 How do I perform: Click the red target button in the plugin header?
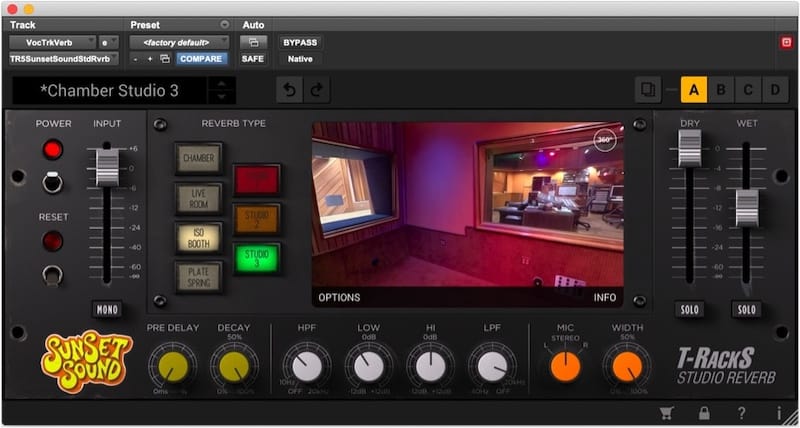(x=786, y=42)
